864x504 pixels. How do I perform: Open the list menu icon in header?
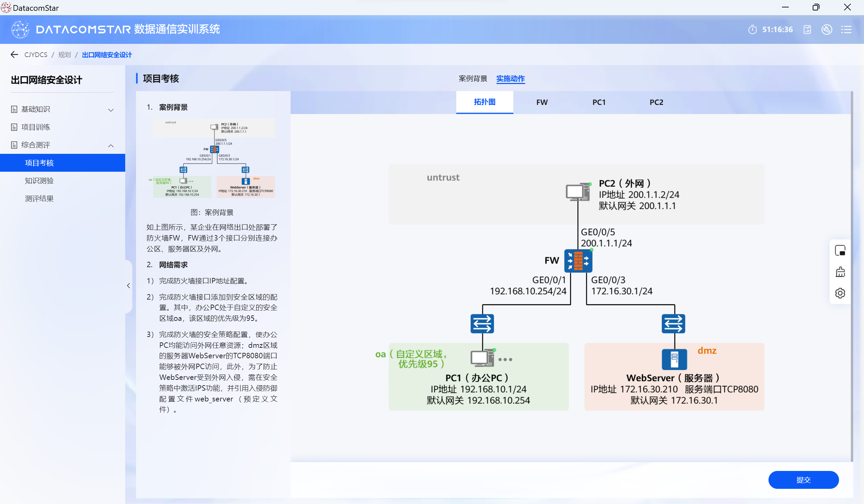846,29
